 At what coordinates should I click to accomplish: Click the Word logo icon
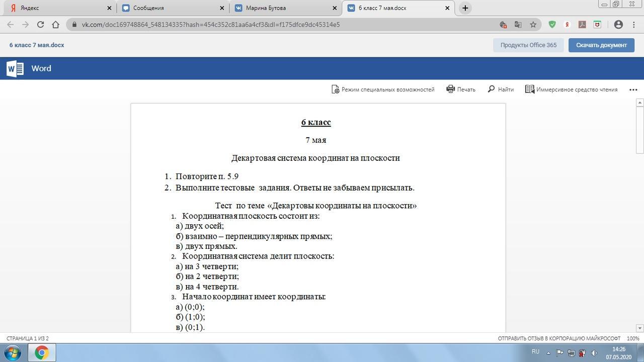[15, 68]
